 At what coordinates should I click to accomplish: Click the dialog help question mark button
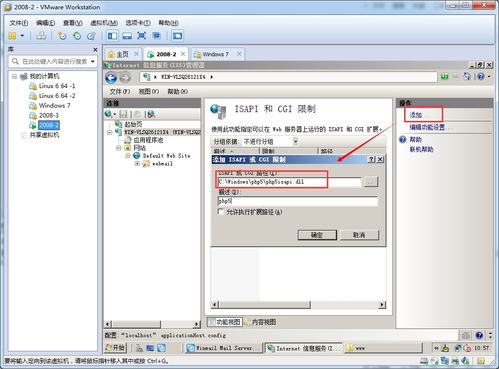point(372,160)
